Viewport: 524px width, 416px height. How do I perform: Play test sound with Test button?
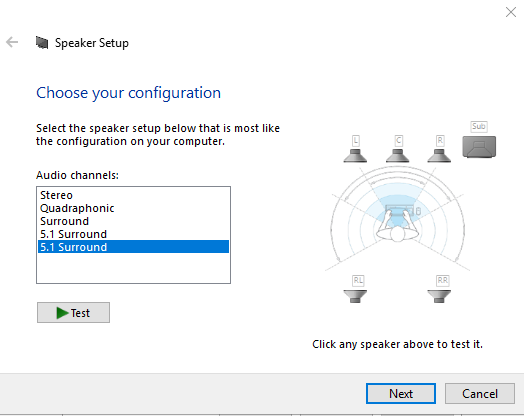(73, 313)
